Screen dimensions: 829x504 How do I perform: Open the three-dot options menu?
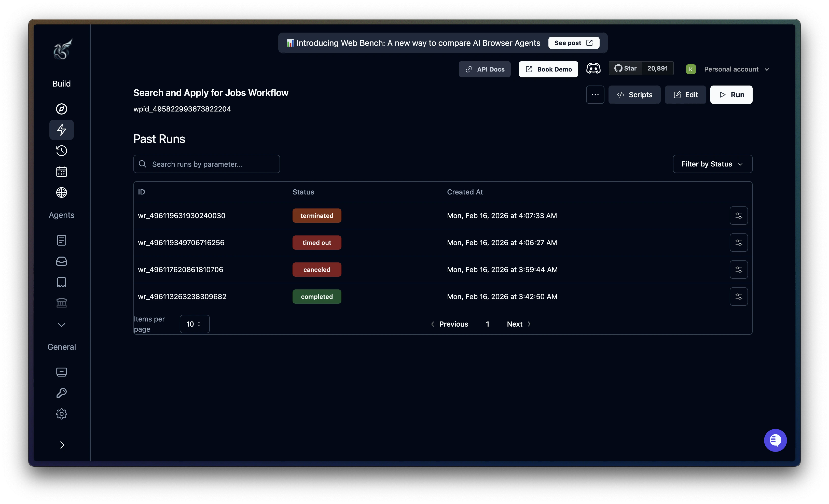595,94
